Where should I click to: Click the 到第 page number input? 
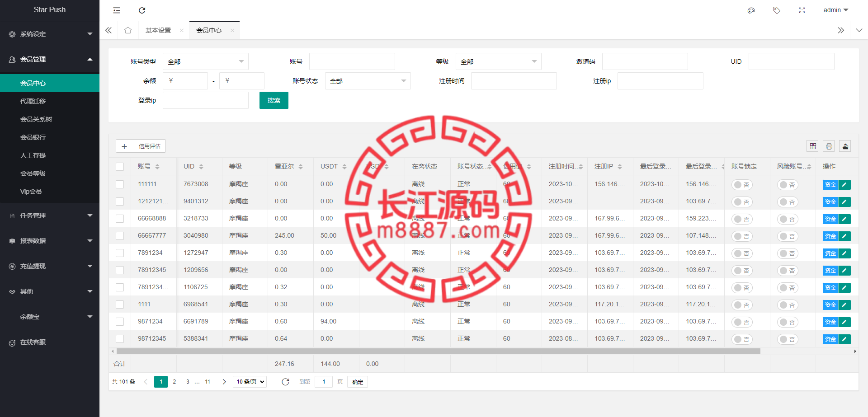tap(324, 382)
